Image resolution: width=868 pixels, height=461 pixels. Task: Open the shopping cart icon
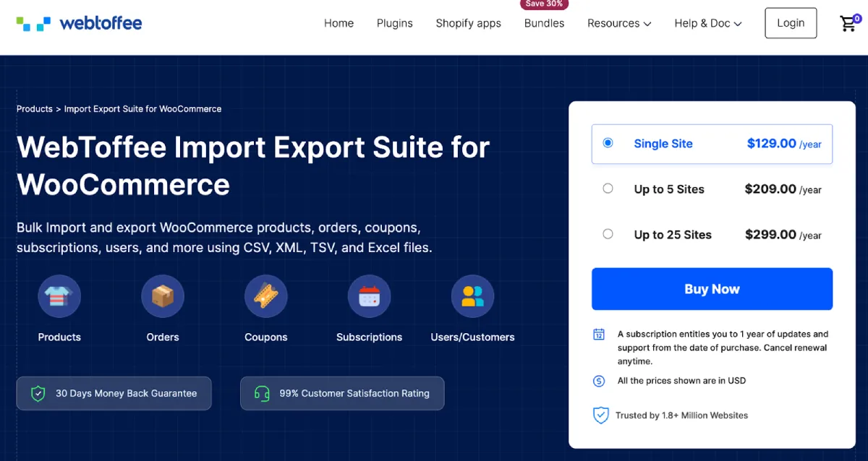(x=849, y=23)
